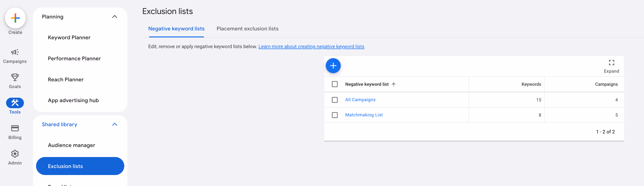Open the Matchmaking List keyword list

click(364, 115)
